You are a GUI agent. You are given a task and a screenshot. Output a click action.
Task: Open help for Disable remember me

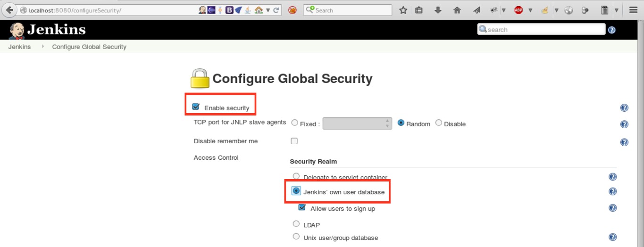pyautogui.click(x=624, y=142)
